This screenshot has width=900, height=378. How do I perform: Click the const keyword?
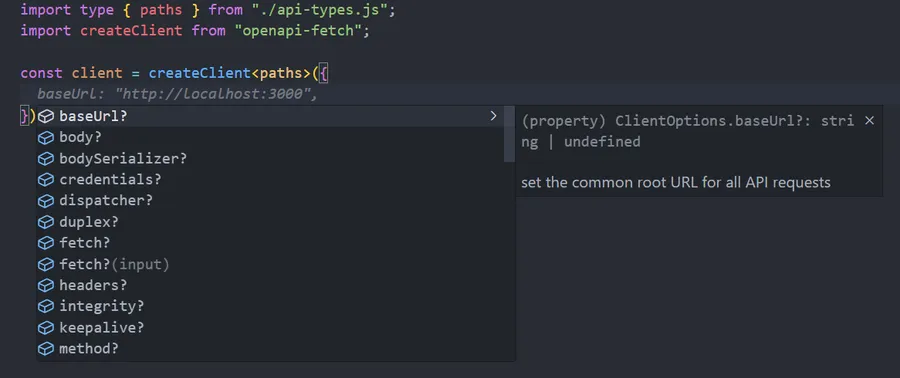tap(42, 73)
